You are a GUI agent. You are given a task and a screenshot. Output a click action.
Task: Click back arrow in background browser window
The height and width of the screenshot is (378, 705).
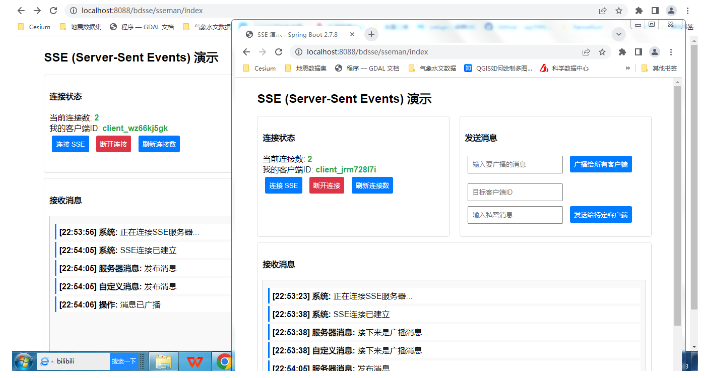click(x=21, y=10)
